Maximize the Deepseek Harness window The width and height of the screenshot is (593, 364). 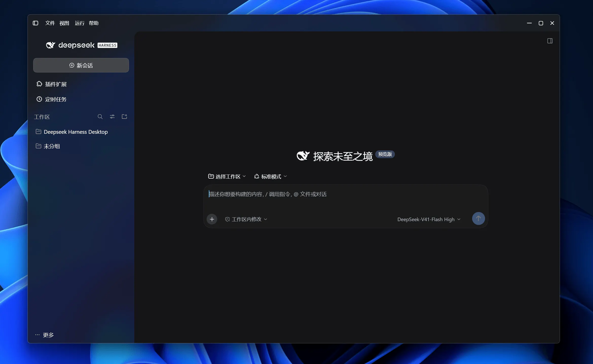click(541, 23)
